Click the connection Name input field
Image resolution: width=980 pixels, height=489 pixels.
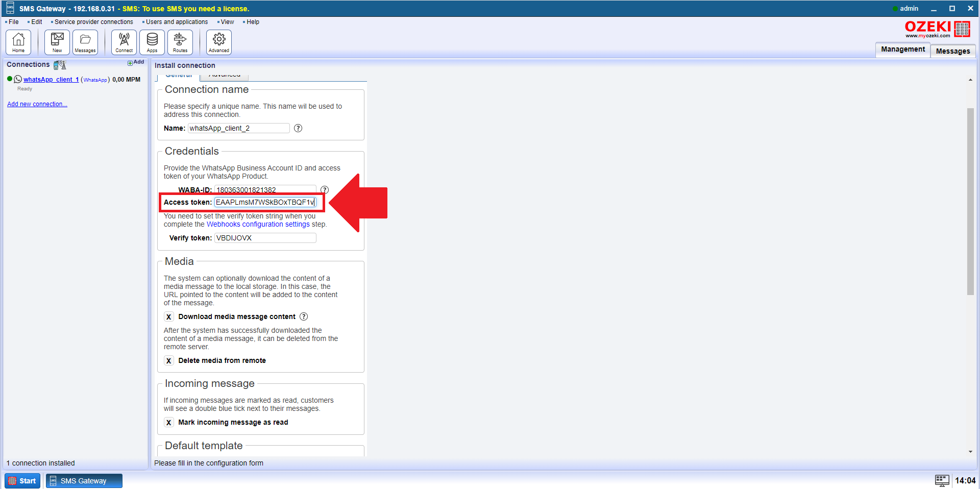tap(238, 128)
